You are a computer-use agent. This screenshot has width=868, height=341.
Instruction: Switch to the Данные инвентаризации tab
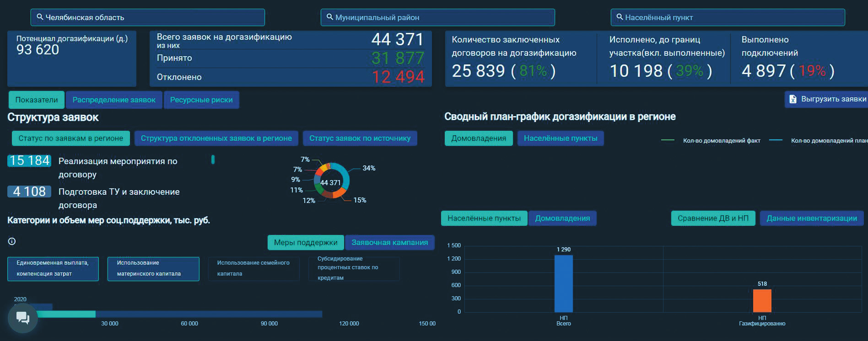(x=812, y=218)
